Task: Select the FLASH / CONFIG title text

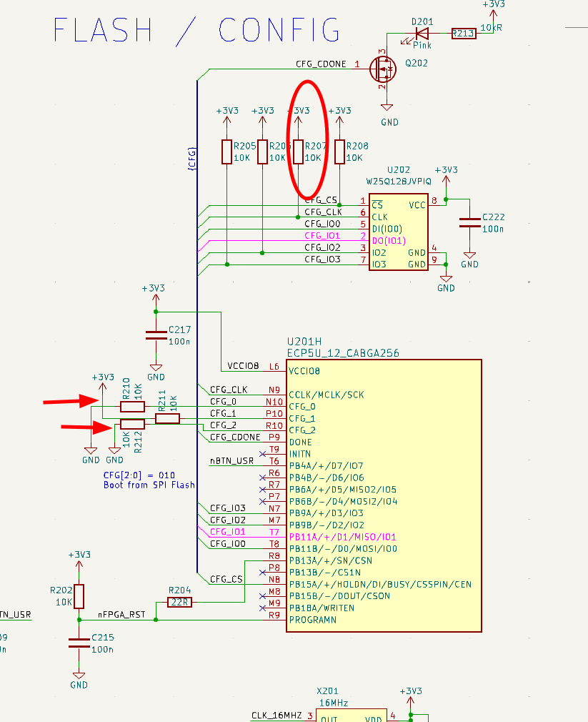Action: (196, 30)
